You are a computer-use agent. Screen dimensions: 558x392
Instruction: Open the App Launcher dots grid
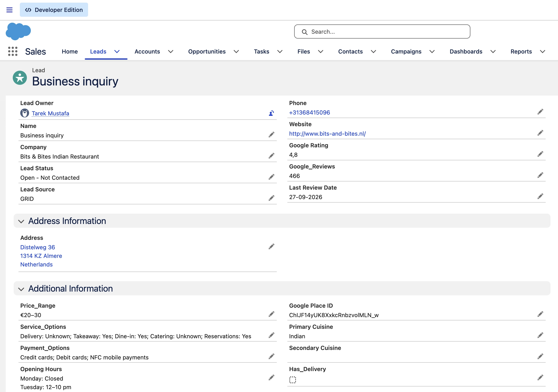tap(13, 52)
